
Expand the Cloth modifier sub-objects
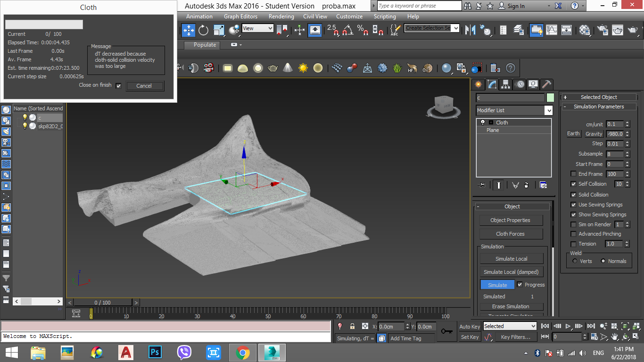490,122
